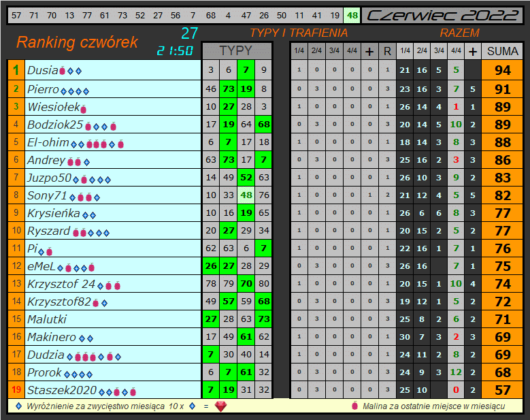Image resolution: width=530 pixels, height=420 pixels.
Task: Click the 'Ranking czwórek' heading
Action: [78, 42]
